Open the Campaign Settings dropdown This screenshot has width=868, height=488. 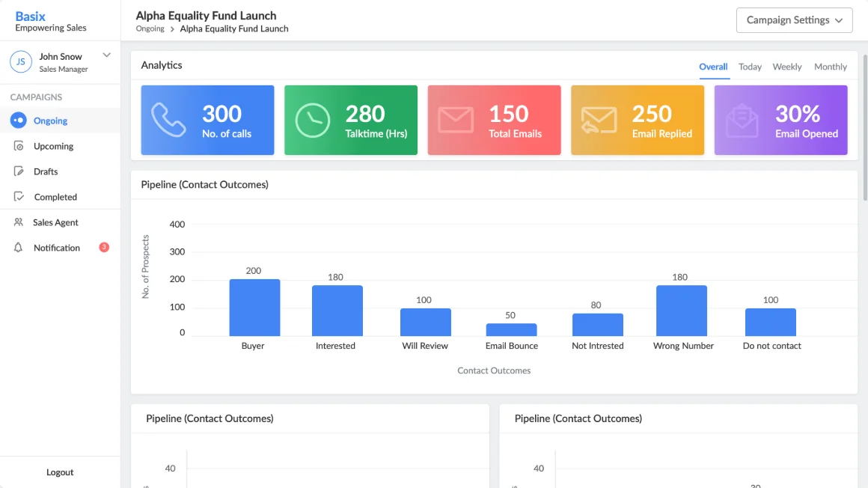(x=795, y=20)
